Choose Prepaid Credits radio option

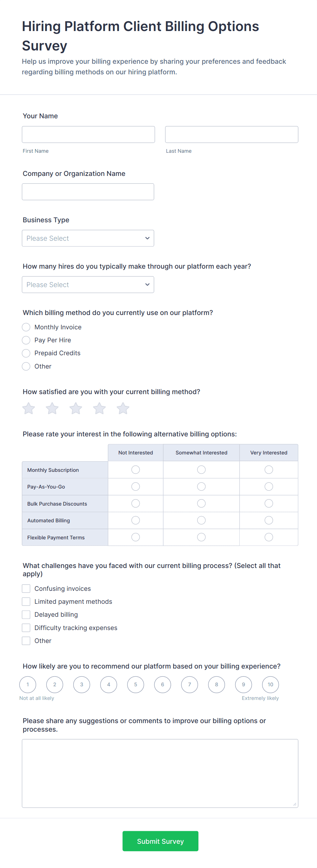pyautogui.click(x=26, y=353)
